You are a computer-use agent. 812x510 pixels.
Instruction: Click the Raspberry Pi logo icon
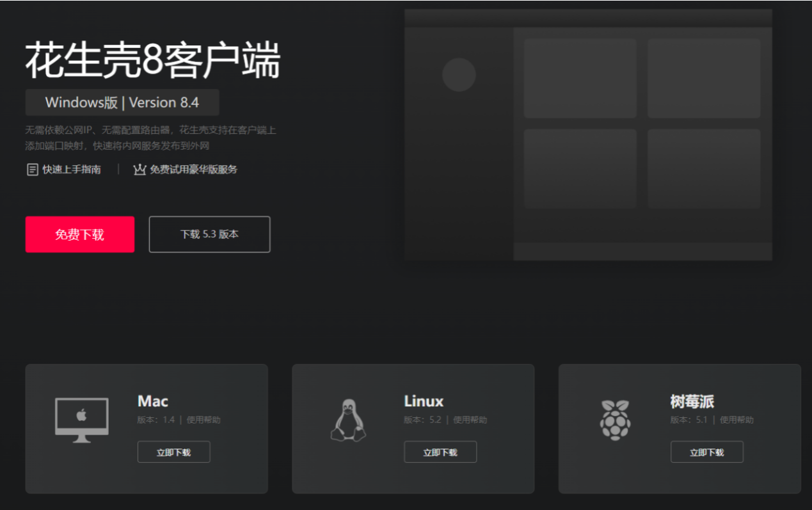coord(615,420)
